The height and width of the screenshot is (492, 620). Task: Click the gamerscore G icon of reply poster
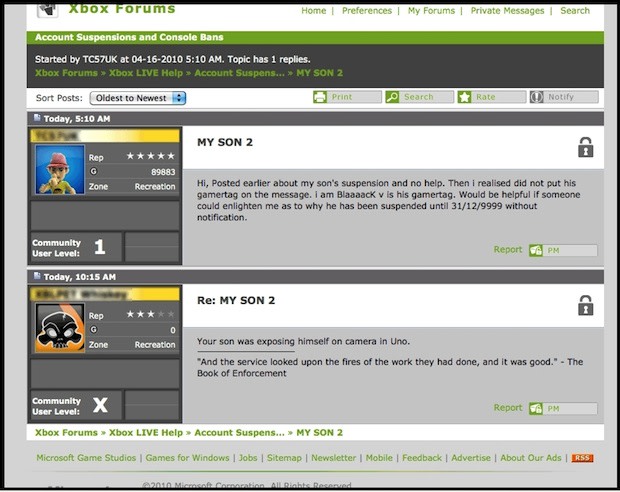pos(94,329)
